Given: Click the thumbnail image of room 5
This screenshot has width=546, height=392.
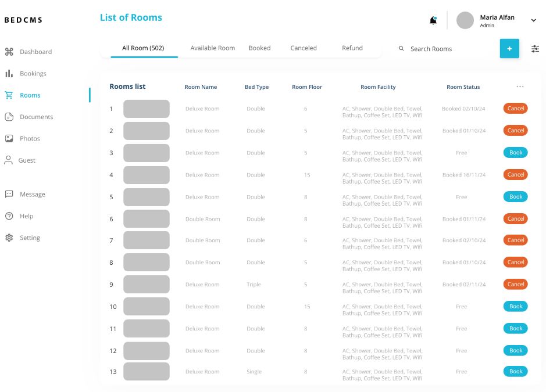Looking at the screenshot, I should click(147, 197).
